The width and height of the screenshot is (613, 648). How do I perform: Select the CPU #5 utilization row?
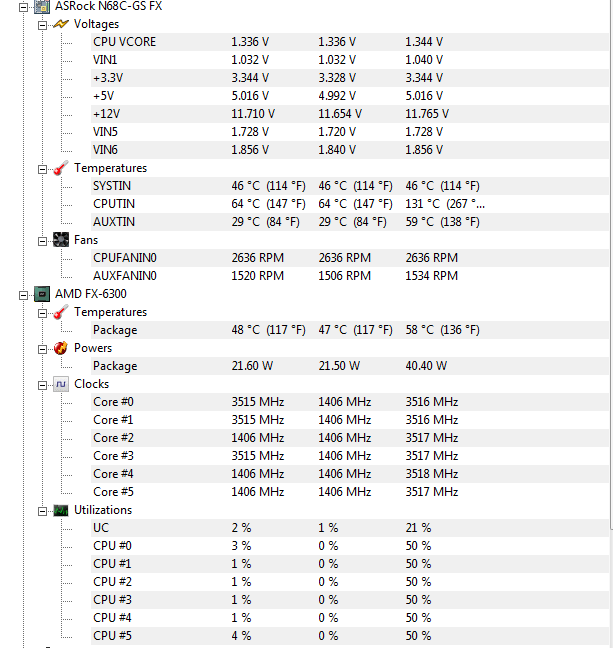tap(112, 636)
